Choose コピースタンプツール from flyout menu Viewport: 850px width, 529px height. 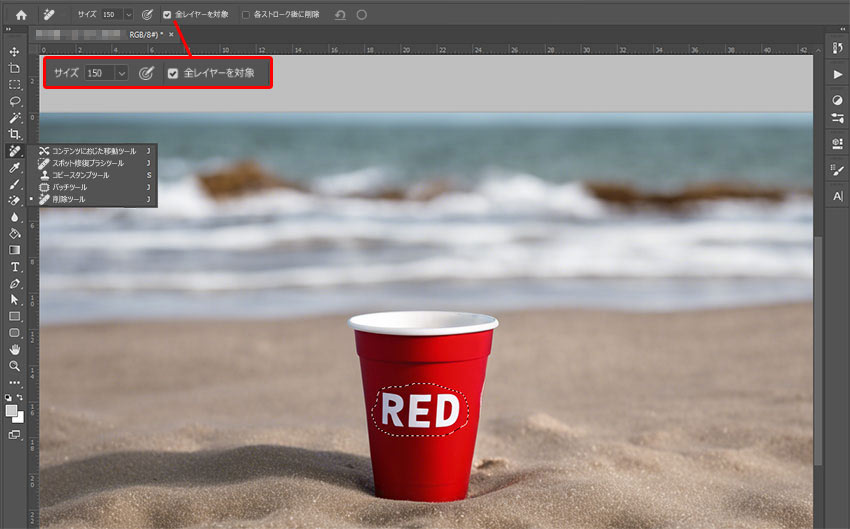tap(83, 175)
